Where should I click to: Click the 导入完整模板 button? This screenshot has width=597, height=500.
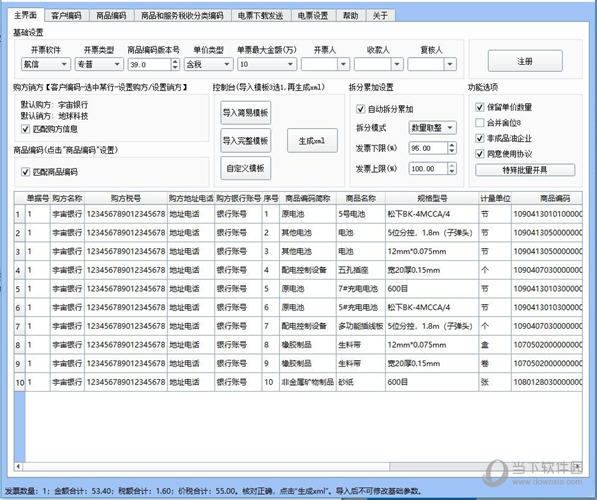(246, 141)
